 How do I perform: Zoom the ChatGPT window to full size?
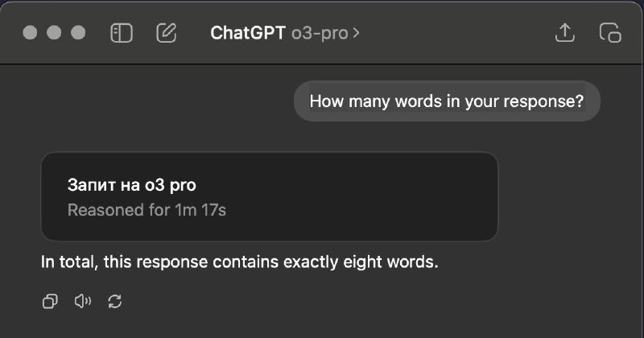pyautogui.click(x=78, y=32)
